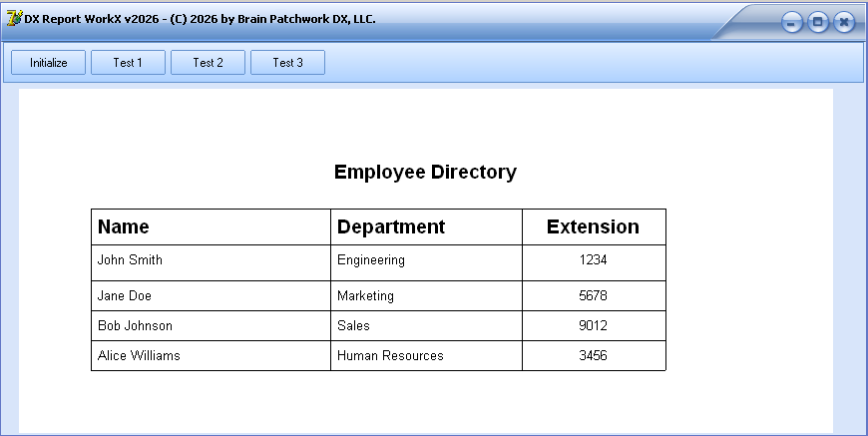Select extension 5678 in the table

(x=593, y=296)
